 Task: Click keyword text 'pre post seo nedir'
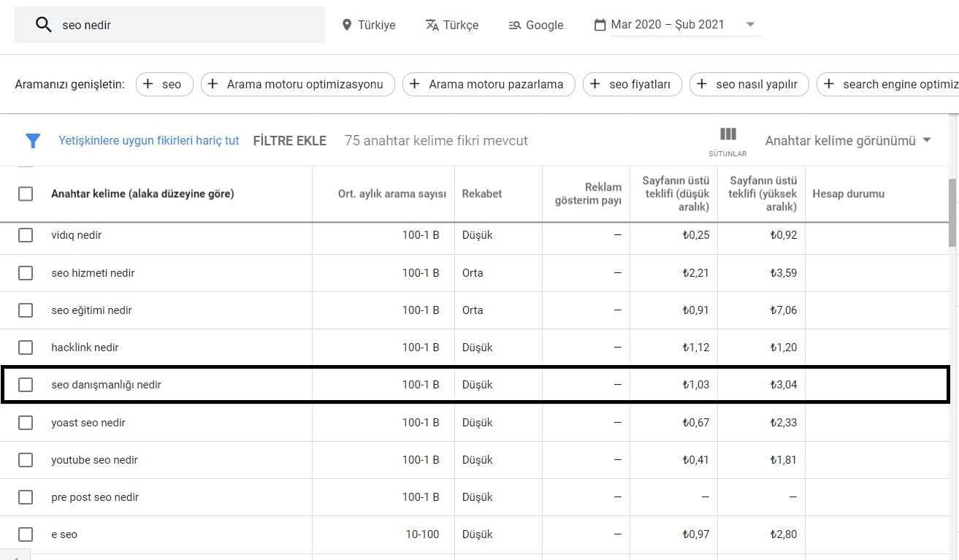[95, 497]
